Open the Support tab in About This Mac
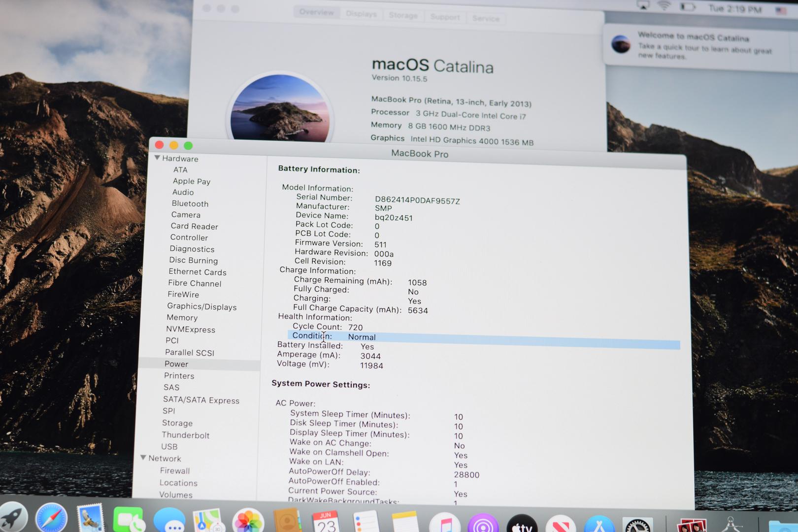The image size is (798, 532). (x=445, y=17)
